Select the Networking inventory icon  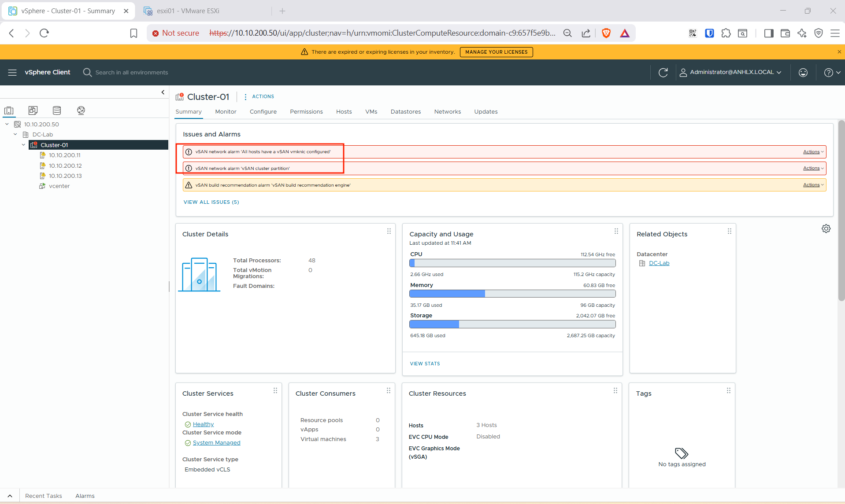81,110
